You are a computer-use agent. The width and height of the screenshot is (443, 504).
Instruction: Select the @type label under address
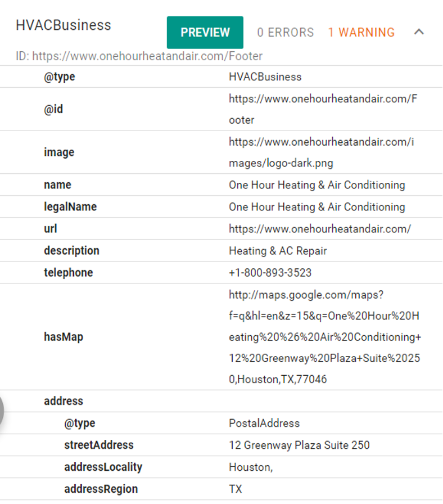[x=80, y=423]
